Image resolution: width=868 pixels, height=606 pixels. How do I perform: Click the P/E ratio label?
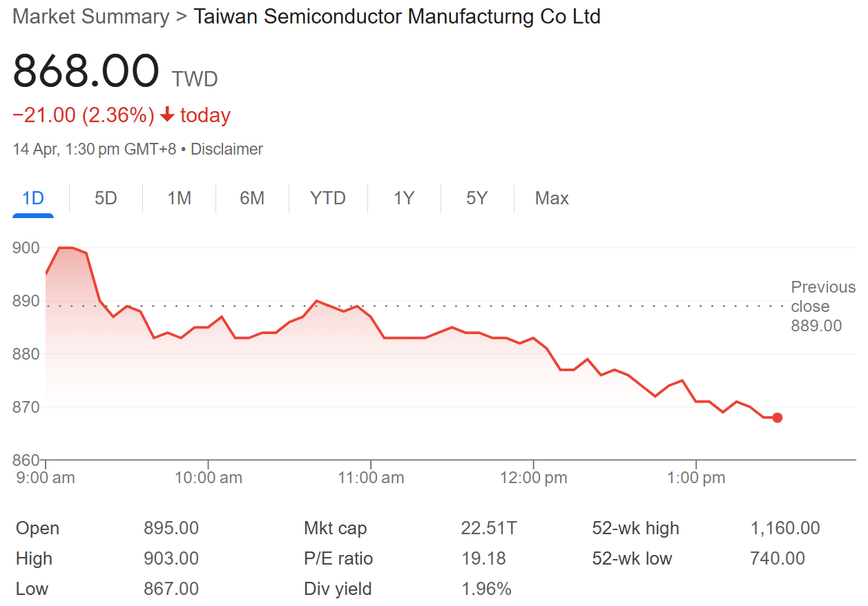338,558
